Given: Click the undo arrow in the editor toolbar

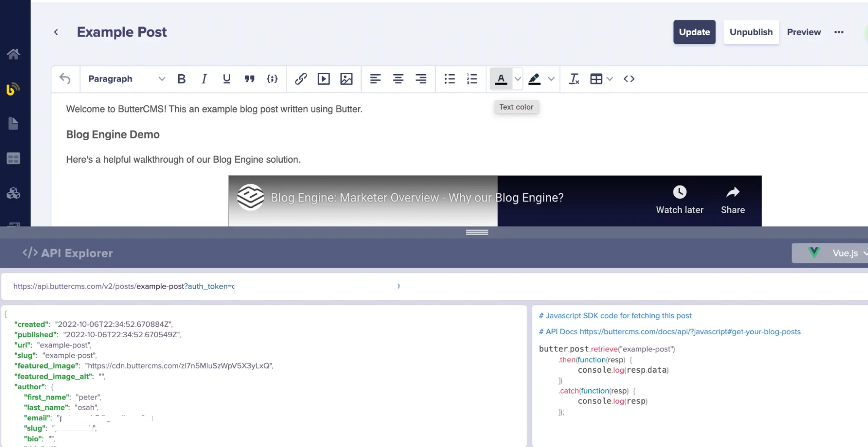Looking at the screenshot, I should point(65,79).
